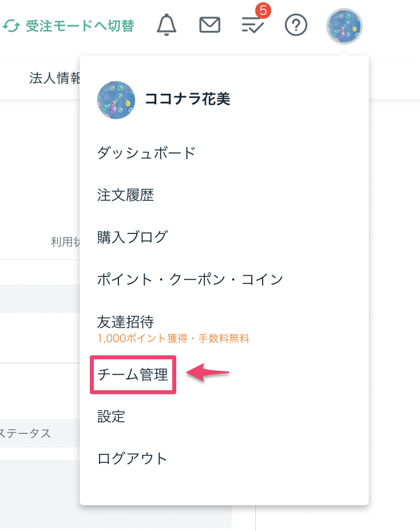Open the help question mark icon

(x=296, y=25)
